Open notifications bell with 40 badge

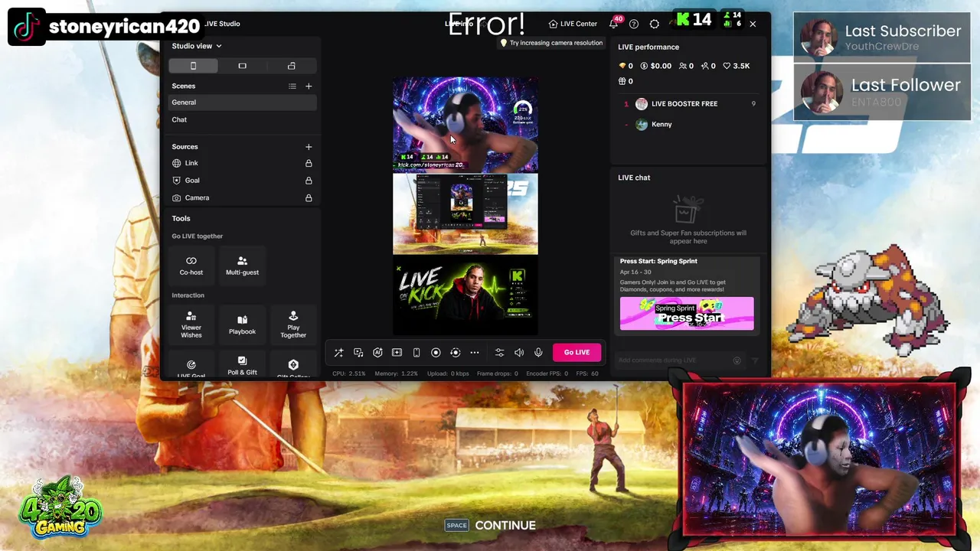point(614,23)
